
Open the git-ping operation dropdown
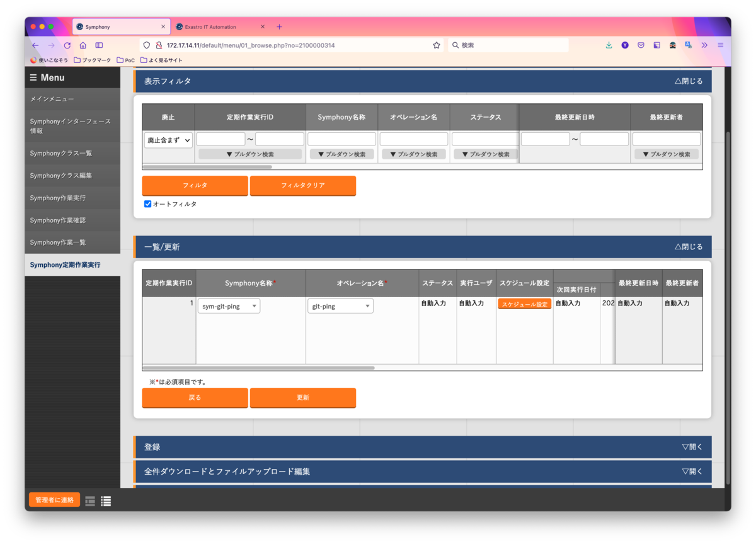point(341,306)
